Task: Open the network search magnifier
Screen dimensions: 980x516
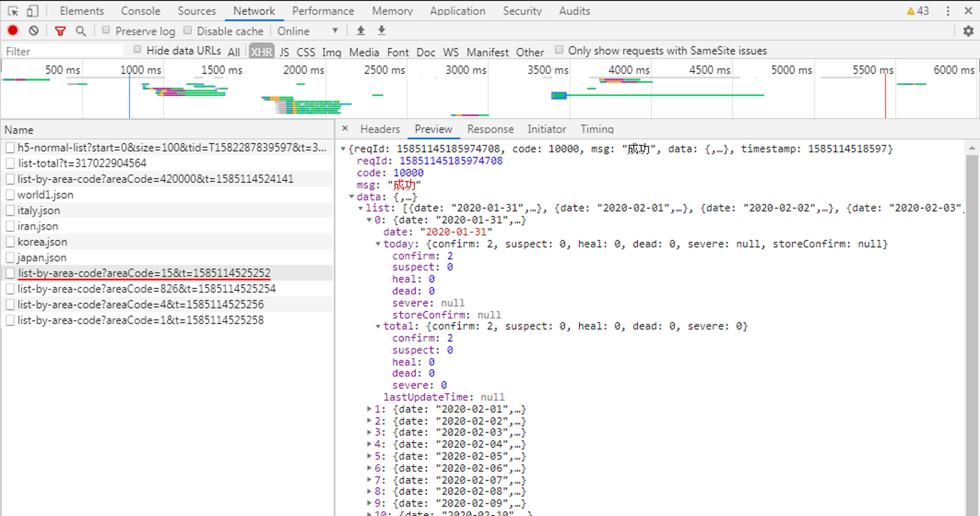Action: (x=81, y=31)
